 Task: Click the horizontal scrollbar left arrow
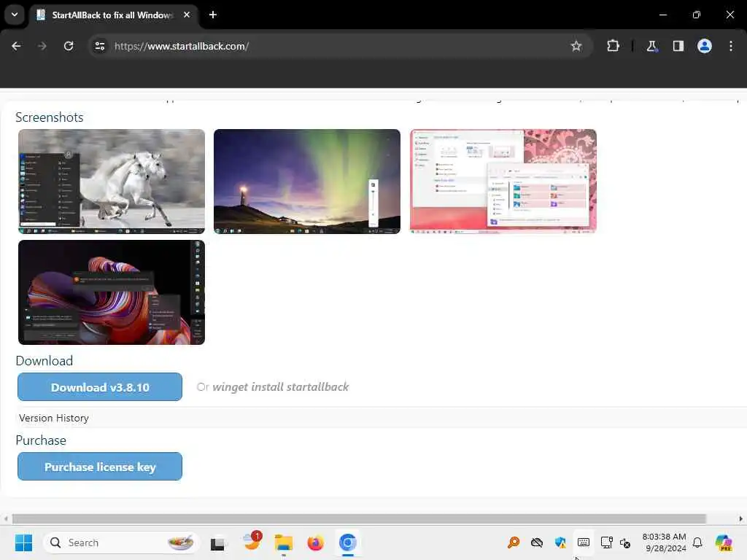6,518
